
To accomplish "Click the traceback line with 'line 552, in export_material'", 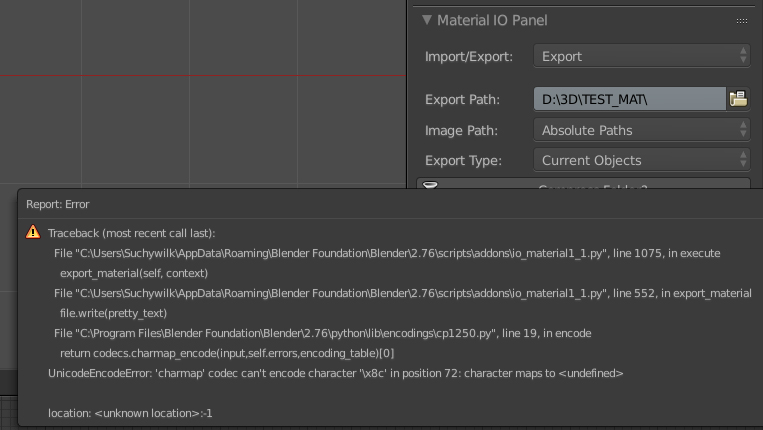I will tap(403, 293).
